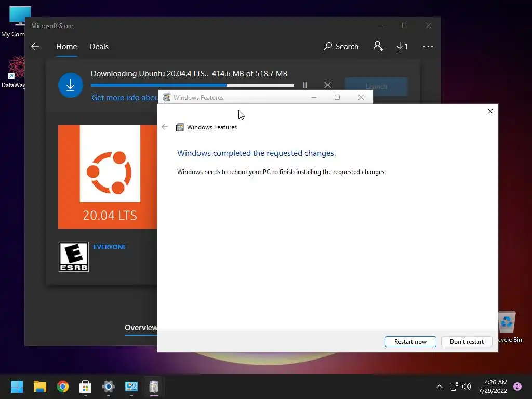Screen dimensions: 532x399
Task: Open Search in Microsoft Store
Action: pos(341,46)
